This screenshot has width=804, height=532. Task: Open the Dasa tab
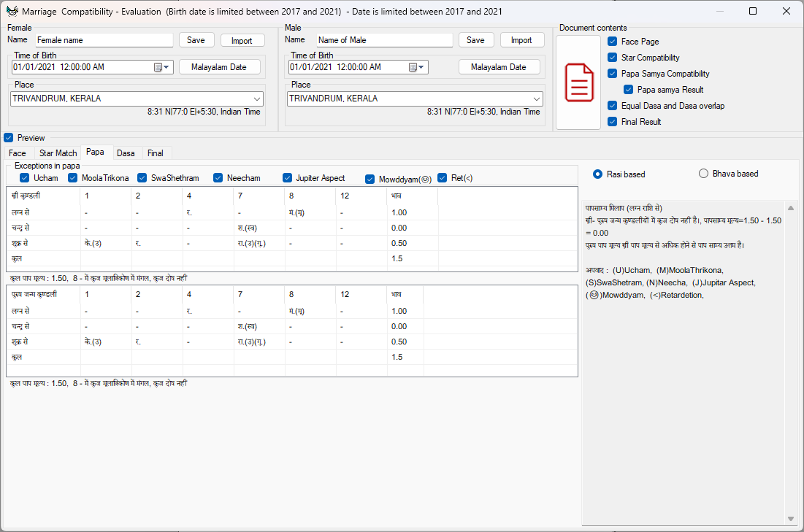click(126, 153)
